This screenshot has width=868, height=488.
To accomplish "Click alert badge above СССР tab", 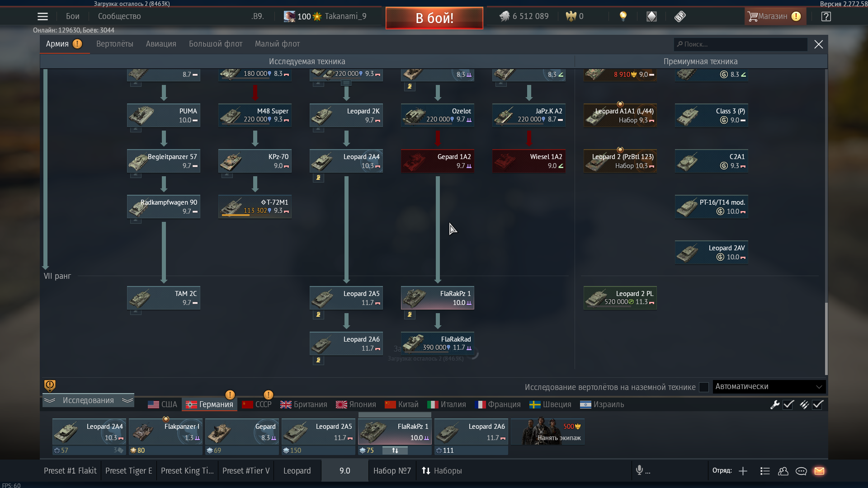I will (268, 395).
